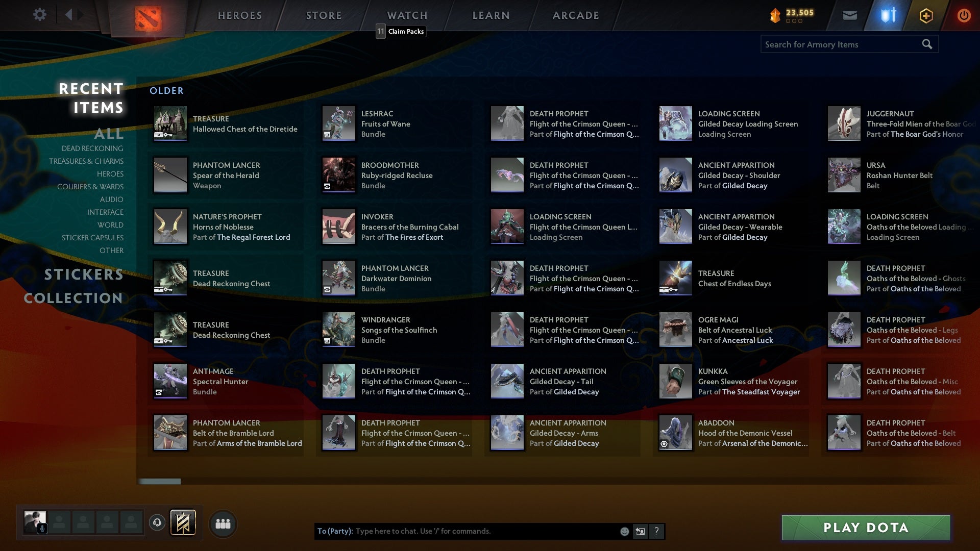Select the Armory shield and sword icon

(x=888, y=15)
